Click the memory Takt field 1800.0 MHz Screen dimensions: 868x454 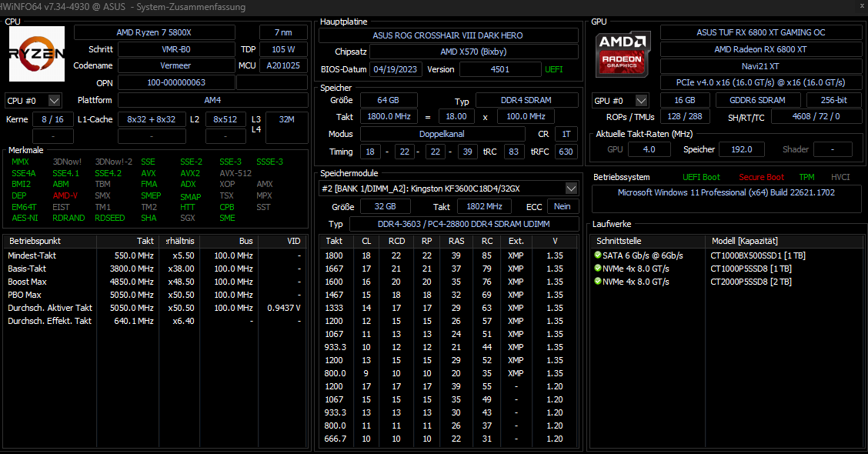(389, 117)
